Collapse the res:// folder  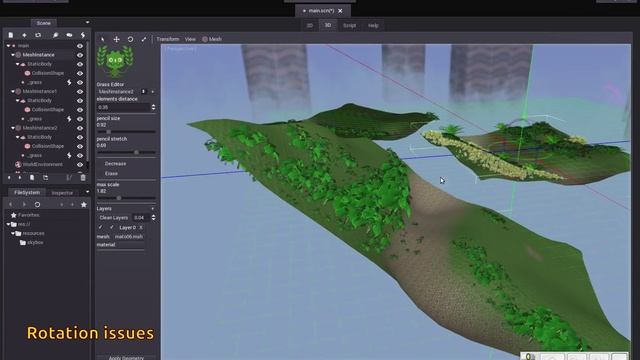click(x=8, y=224)
